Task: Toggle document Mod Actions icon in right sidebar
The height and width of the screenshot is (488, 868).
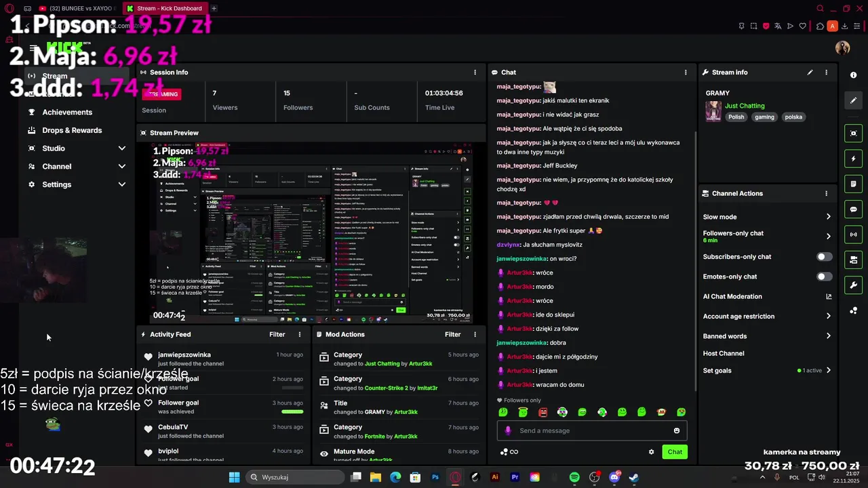Action: pyautogui.click(x=854, y=184)
